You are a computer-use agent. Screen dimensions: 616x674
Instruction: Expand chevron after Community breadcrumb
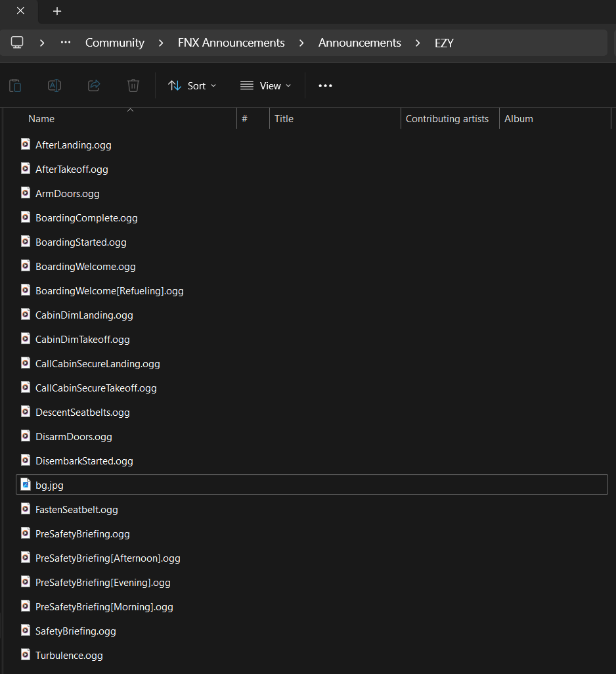[x=161, y=43]
